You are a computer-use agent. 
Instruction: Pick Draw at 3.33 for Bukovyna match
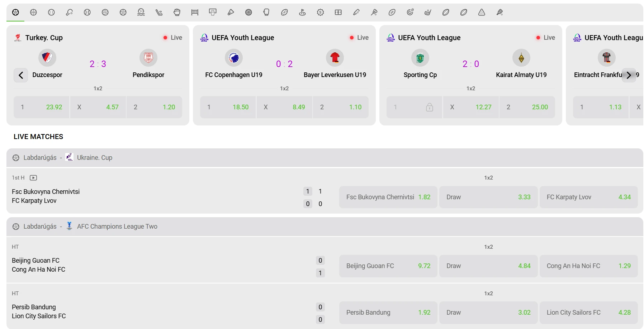click(488, 197)
